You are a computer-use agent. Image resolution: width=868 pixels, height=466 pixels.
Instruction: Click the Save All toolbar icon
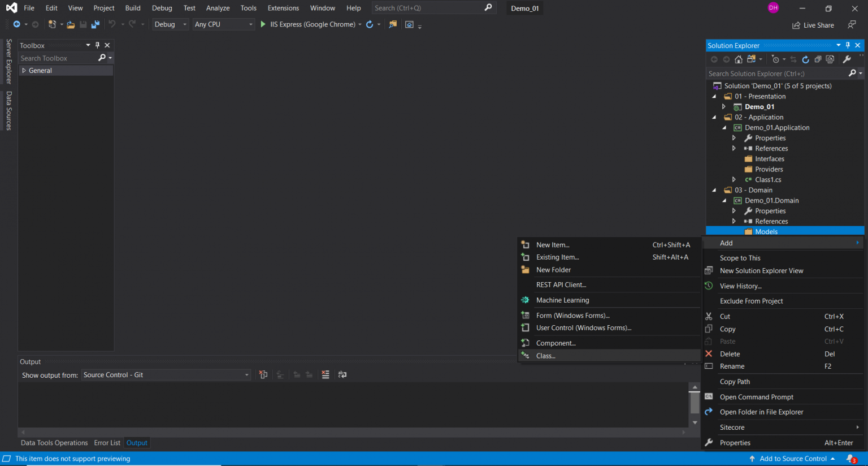click(96, 24)
